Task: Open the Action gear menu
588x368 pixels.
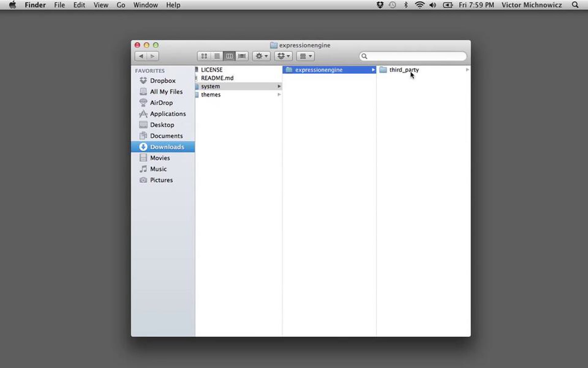Action: pyautogui.click(x=261, y=56)
